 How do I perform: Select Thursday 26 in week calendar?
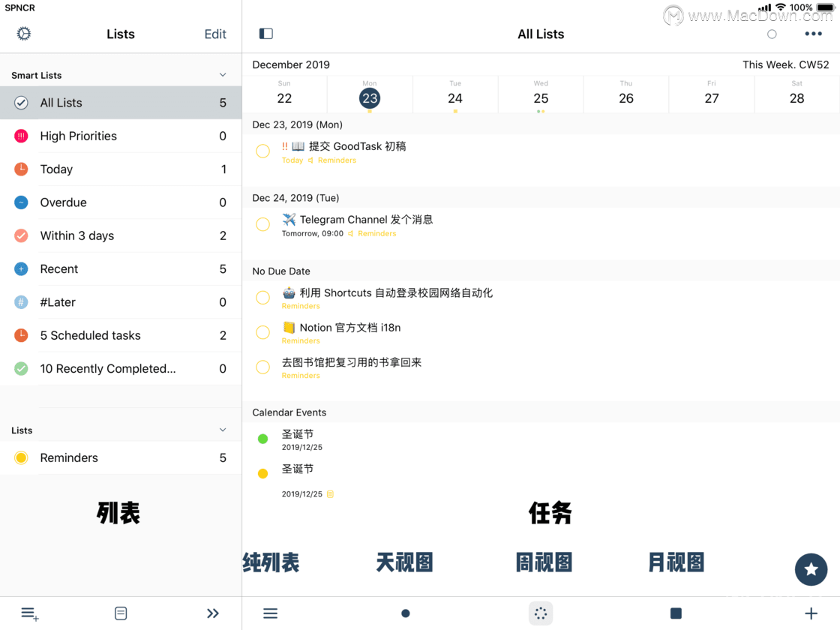(626, 94)
